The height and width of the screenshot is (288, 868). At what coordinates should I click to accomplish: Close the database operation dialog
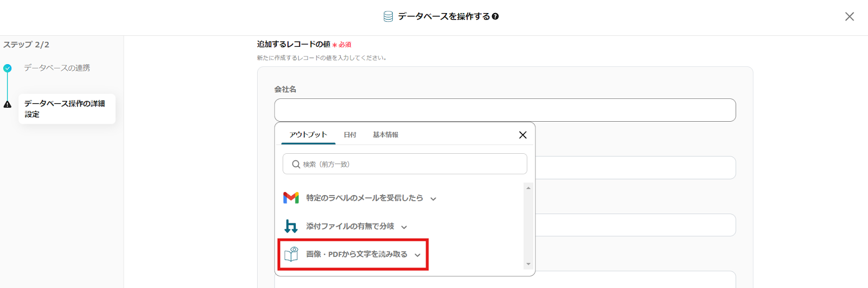[850, 16]
